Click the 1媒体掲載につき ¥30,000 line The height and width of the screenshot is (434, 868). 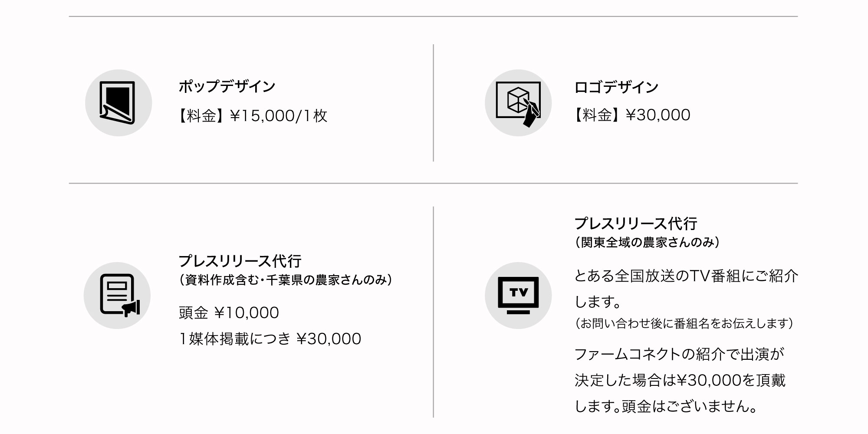click(270, 339)
